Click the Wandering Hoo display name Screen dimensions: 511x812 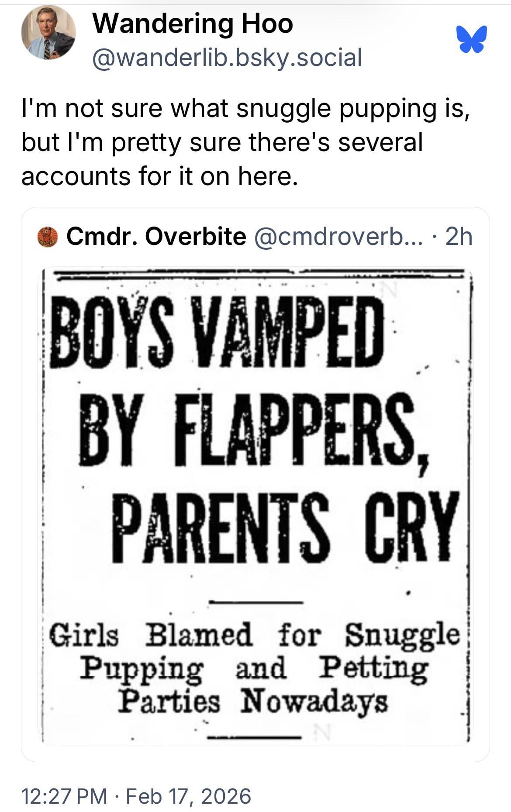tap(193, 24)
